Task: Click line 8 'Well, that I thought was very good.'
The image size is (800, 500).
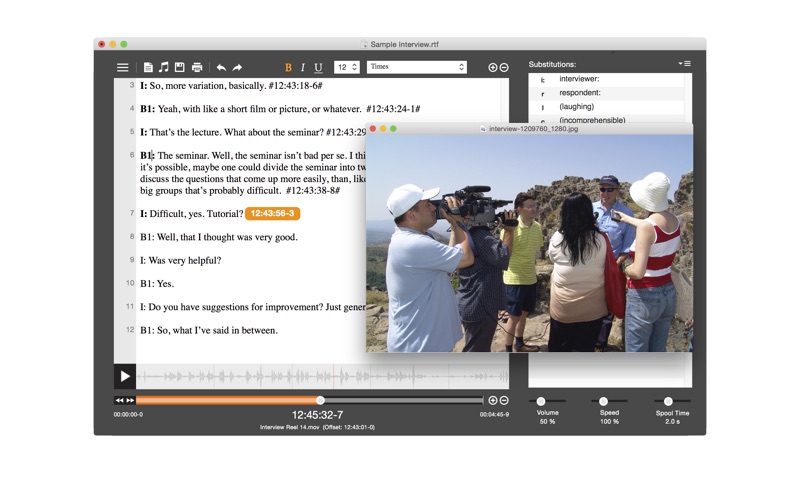Action: click(219, 237)
